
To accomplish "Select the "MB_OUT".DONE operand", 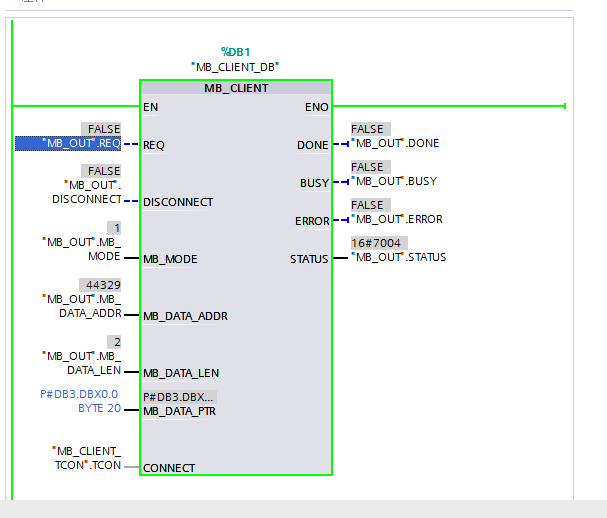I will coord(395,143).
